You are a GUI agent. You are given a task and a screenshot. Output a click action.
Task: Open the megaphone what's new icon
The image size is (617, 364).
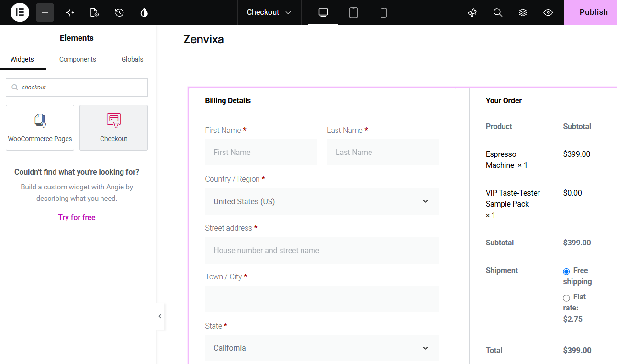pyautogui.click(x=472, y=12)
